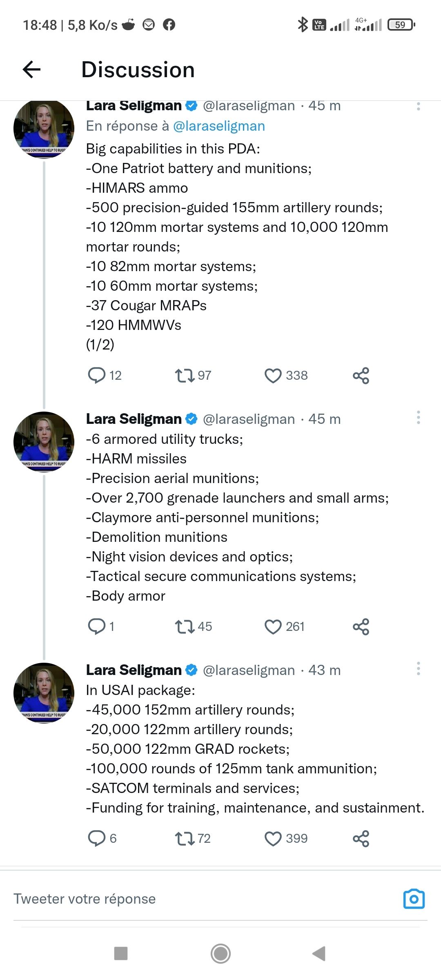This screenshot has width=441, height=980.
Task: Share the Big capabilities PDA tweet
Action: point(361,375)
